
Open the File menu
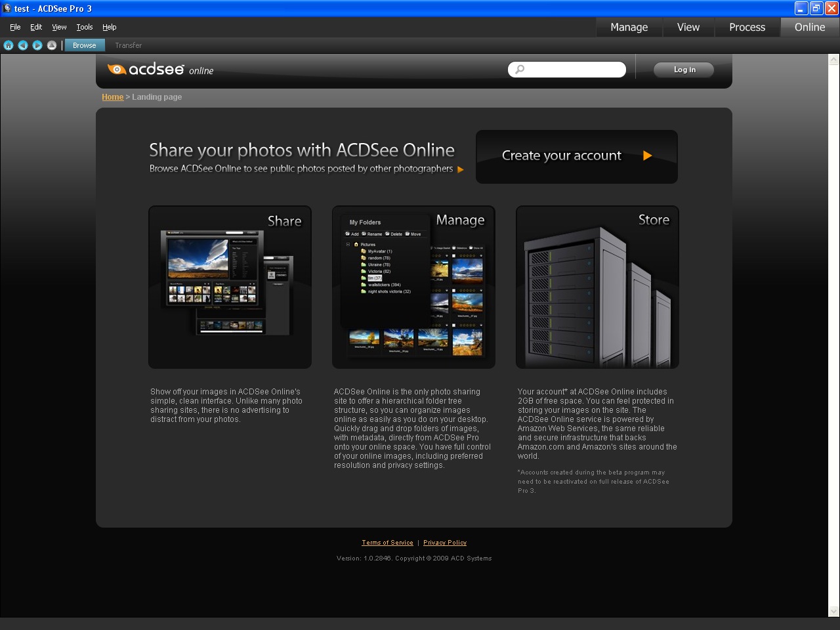tap(14, 27)
